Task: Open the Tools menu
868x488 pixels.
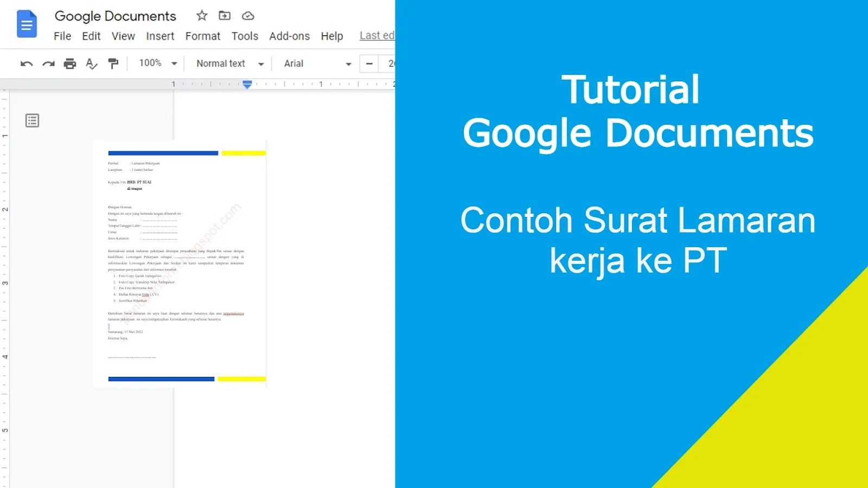Action: click(245, 36)
